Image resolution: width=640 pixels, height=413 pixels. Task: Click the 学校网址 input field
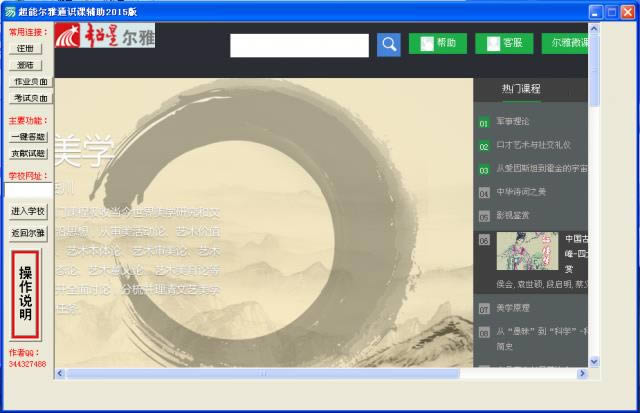(x=28, y=190)
